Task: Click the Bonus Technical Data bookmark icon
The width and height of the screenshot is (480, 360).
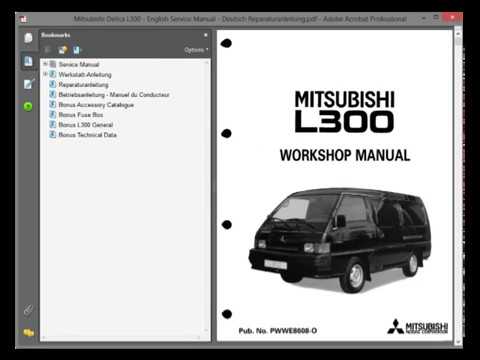Action: 53,134
